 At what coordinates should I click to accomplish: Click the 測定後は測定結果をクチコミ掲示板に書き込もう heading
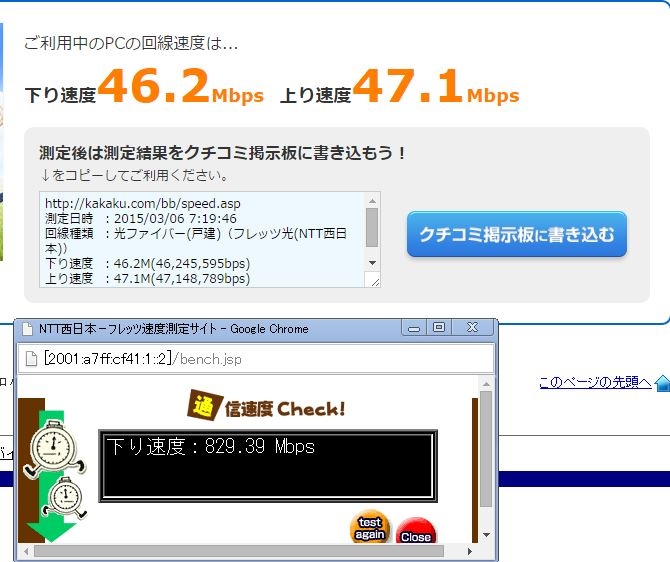pyautogui.click(x=222, y=153)
